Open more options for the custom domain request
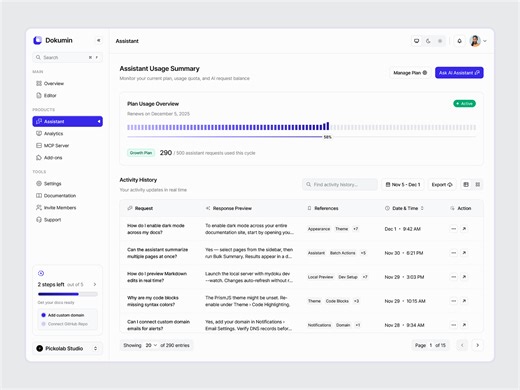This screenshot has height=390, width=520. tap(453, 325)
